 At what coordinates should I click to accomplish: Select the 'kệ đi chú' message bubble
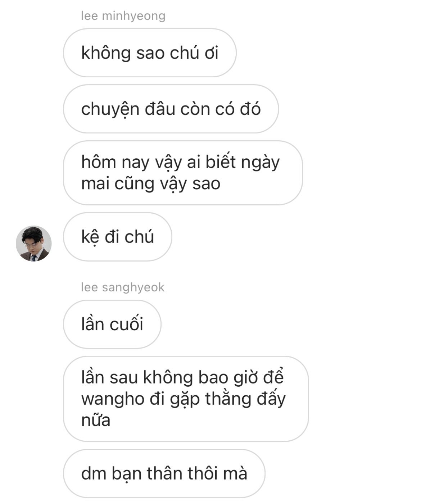pos(118,237)
